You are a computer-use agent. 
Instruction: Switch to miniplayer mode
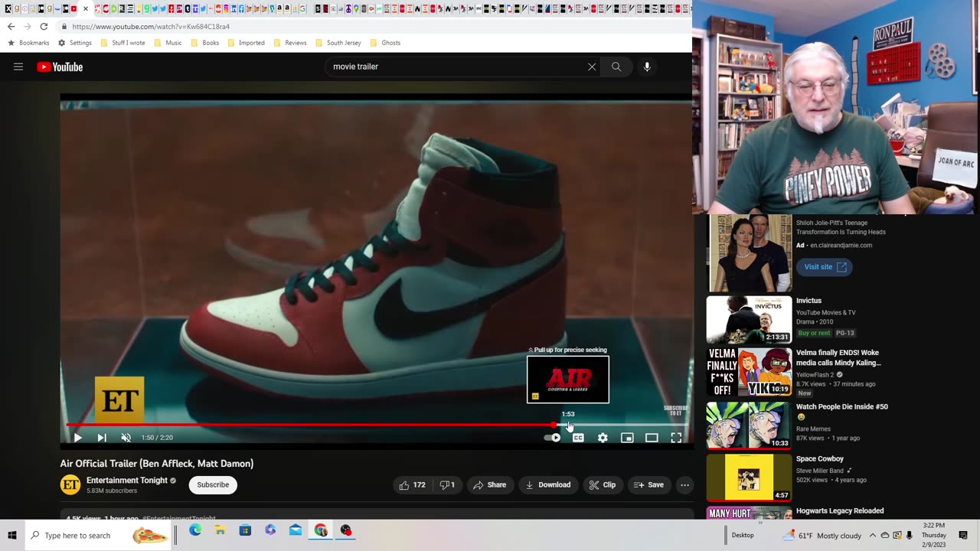(x=627, y=438)
